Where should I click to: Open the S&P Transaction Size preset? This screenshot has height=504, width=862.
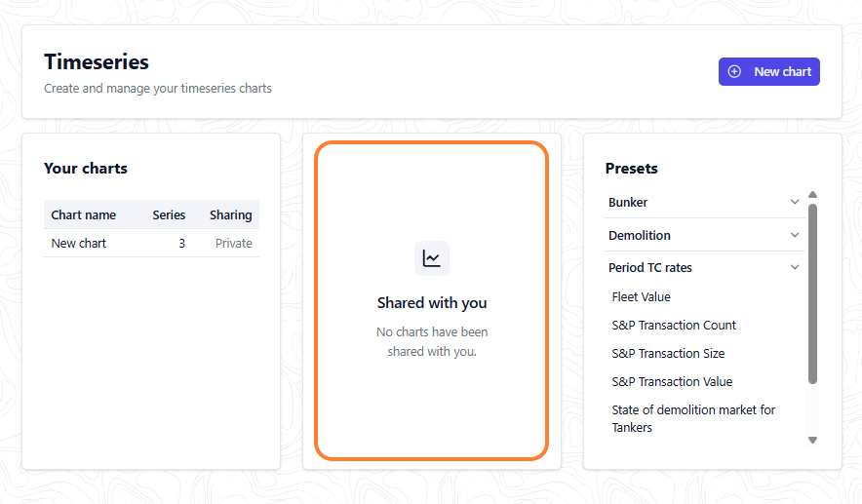668,354
